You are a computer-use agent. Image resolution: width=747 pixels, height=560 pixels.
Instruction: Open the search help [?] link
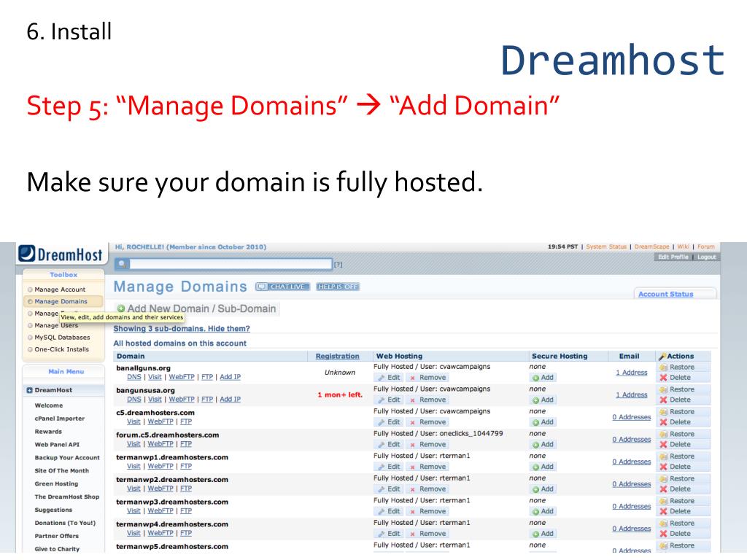click(x=338, y=264)
